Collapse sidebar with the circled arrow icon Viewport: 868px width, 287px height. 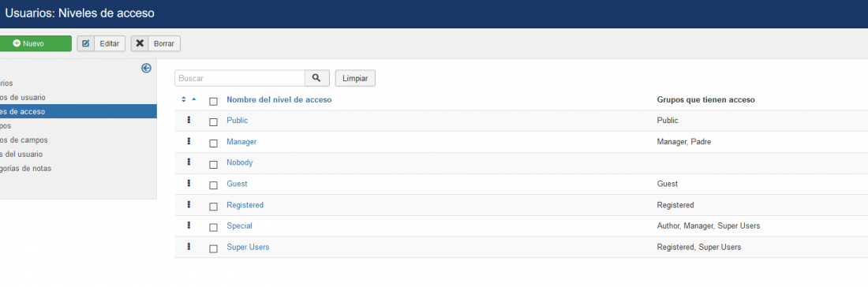pos(146,68)
